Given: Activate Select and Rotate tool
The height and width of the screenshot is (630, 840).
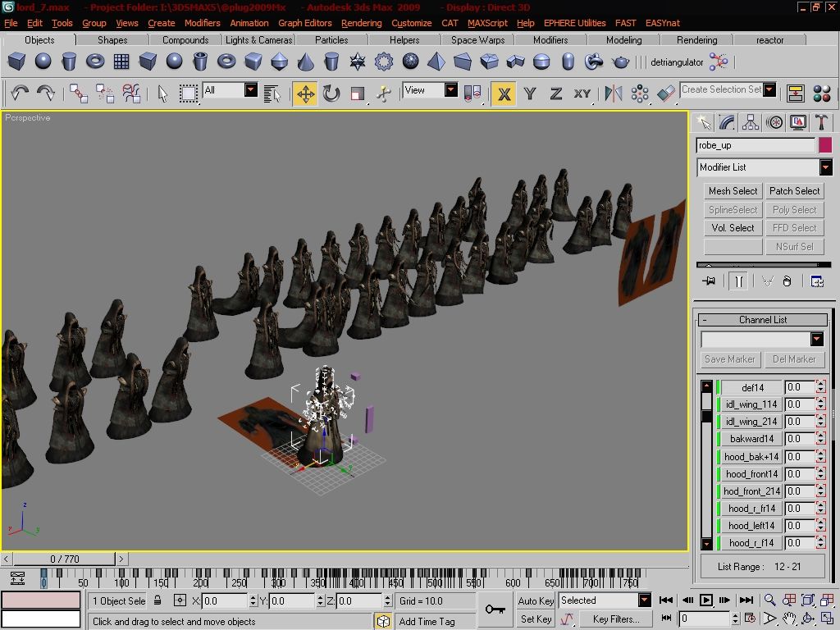Looking at the screenshot, I should click(331, 94).
